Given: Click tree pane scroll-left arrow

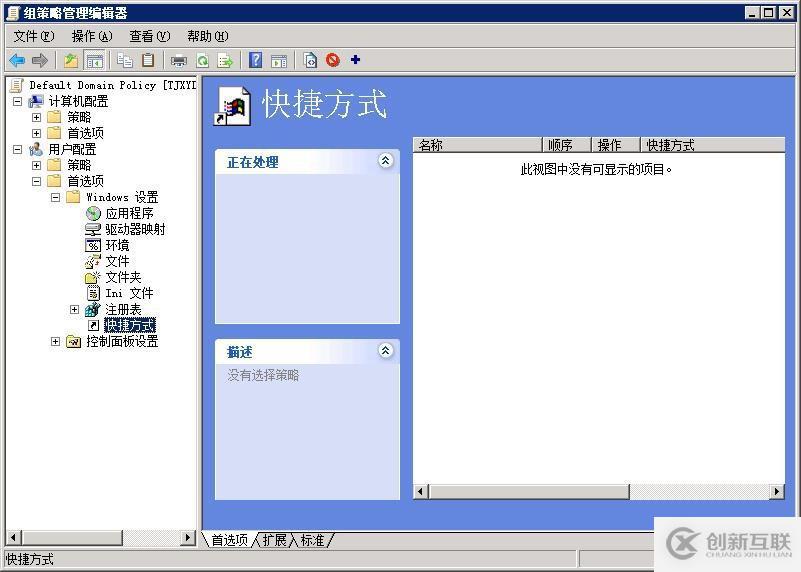Looking at the screenshot, I should pos(13,537).
